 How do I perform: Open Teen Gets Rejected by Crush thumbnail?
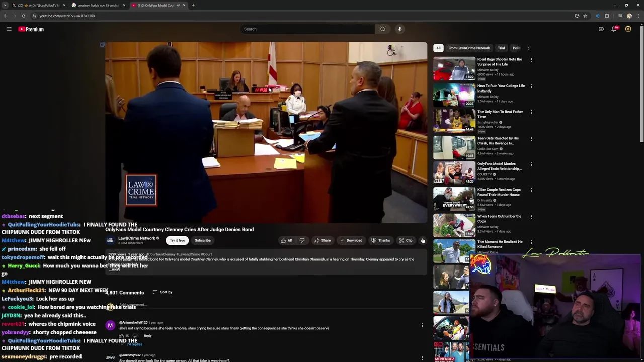click(454, 147)
